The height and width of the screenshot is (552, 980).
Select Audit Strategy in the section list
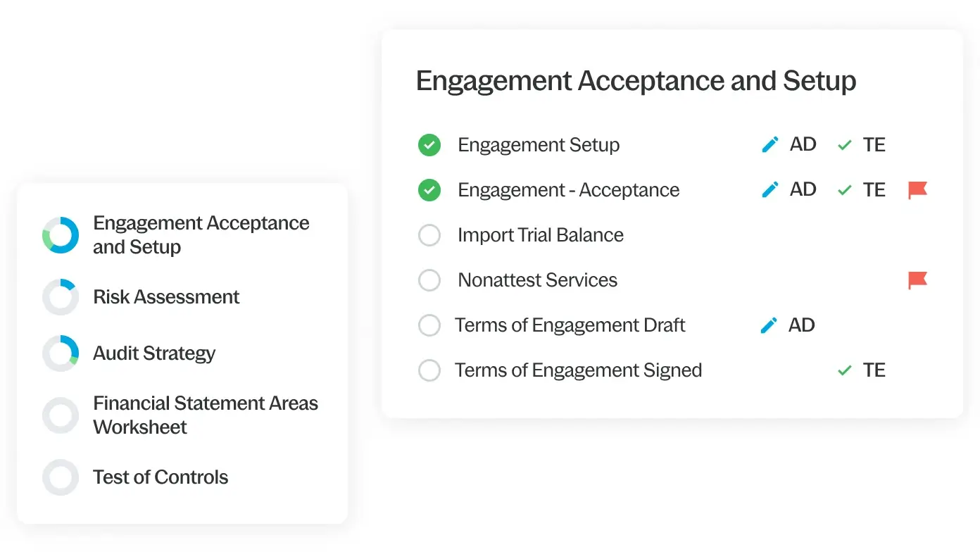coord(154,353)
